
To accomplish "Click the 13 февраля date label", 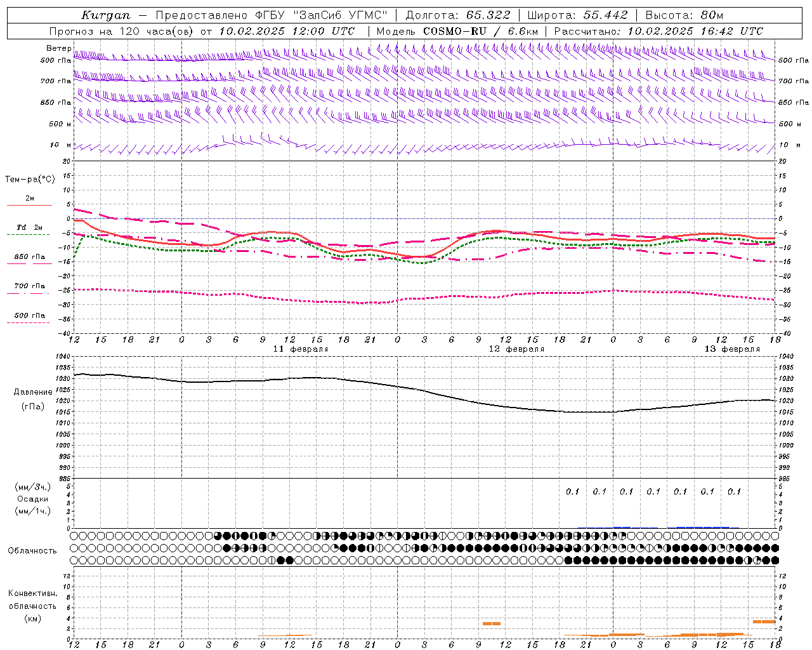I will click(x=732, y=349).
